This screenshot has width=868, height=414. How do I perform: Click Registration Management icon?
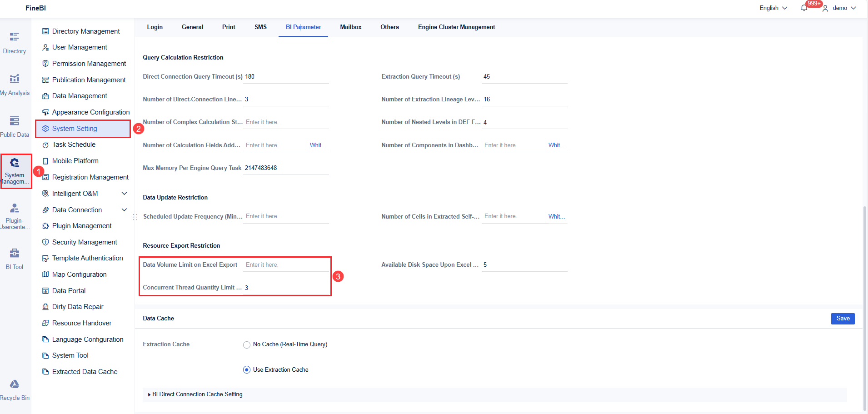[x=45, y=177]
